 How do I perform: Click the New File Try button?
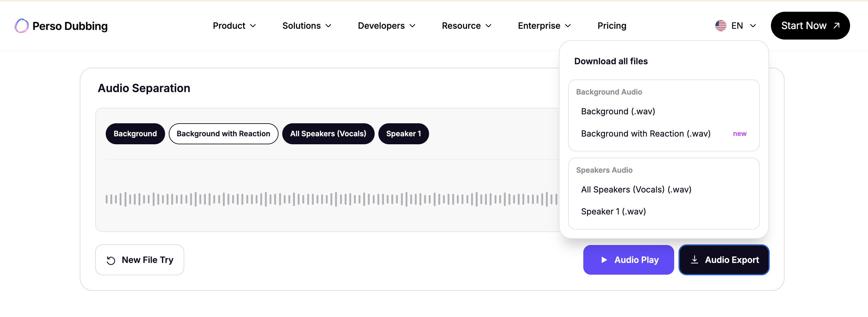pos(139,260)
